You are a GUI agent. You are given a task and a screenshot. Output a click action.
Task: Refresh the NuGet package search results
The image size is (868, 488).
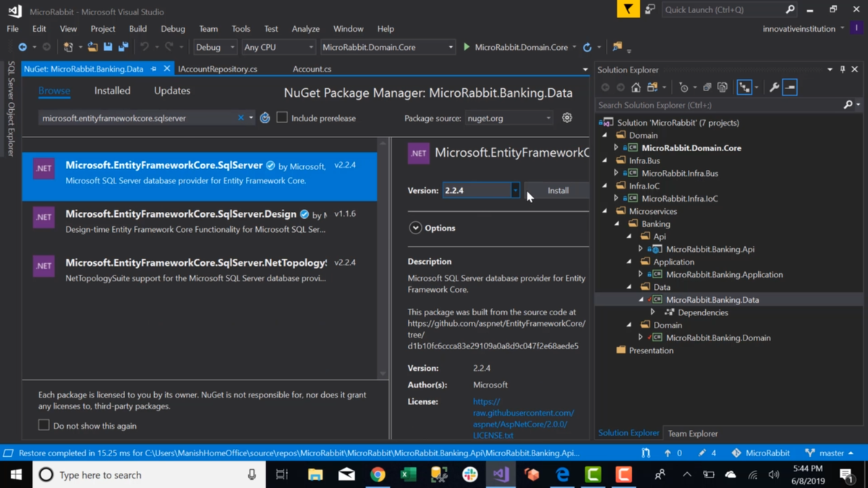[x=265, y=118]
